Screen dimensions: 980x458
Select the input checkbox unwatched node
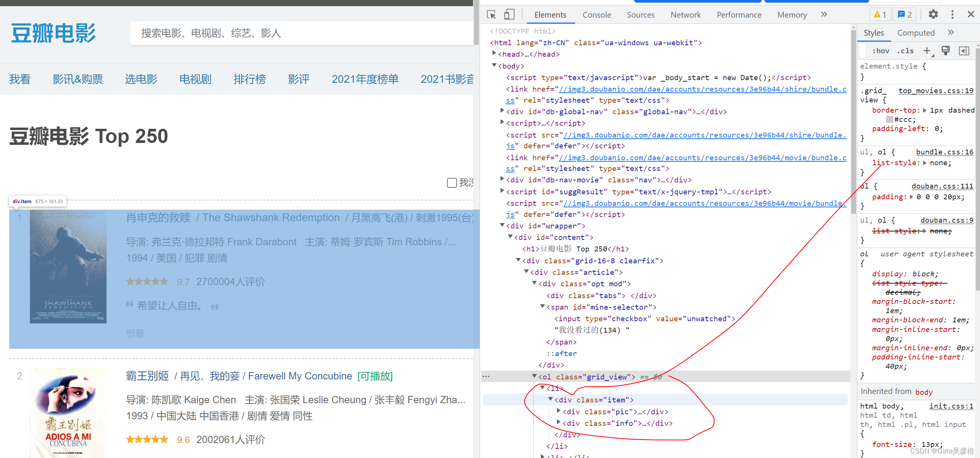(x=645, y=318)
